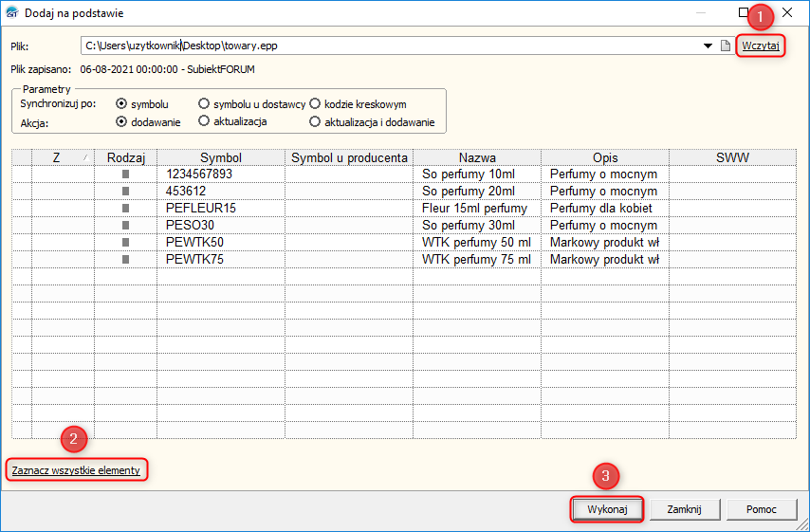Viewport: 810px width, 532px height.
Task: Open the file path dropdown arrow
Action: coord(708,46)
